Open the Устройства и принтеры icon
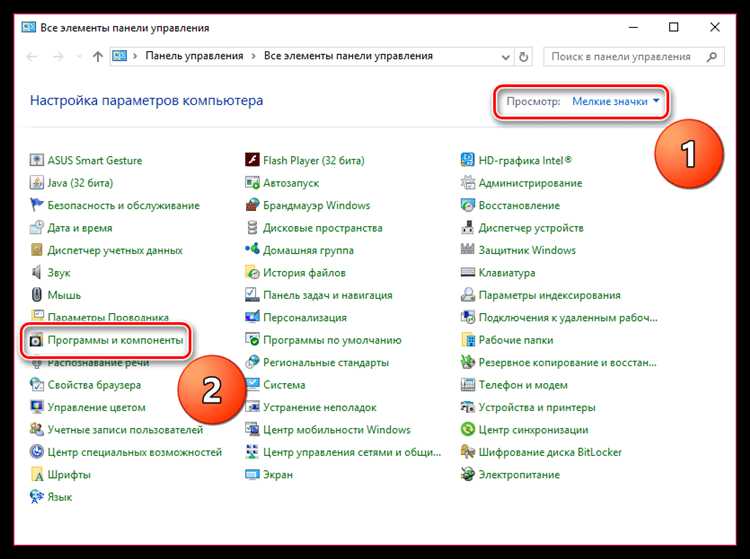The width and height of the screenshot is (750, 559). coord(467,407)
